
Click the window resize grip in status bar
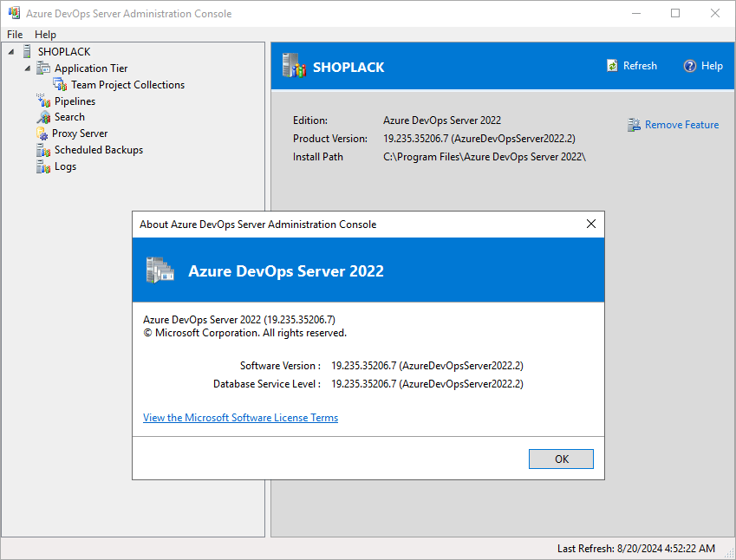(x=728, y=552)
